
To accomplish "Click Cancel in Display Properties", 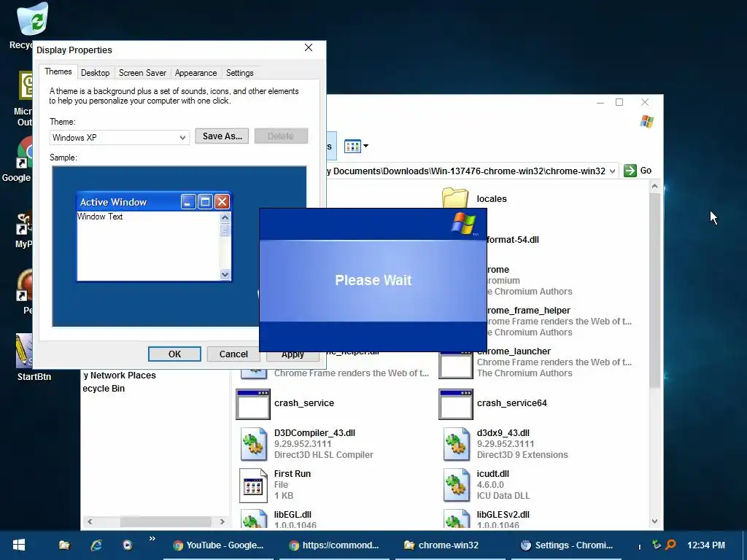I will 233,354.
